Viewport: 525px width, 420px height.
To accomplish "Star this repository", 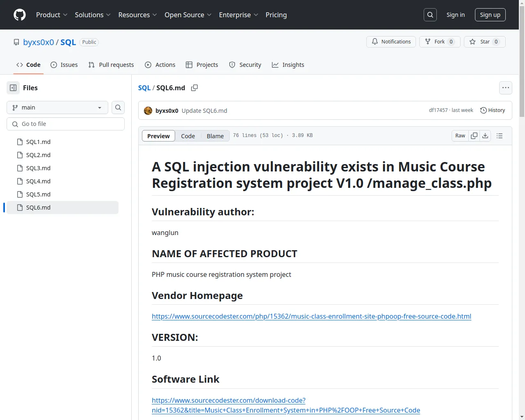I will pos(485,42).
